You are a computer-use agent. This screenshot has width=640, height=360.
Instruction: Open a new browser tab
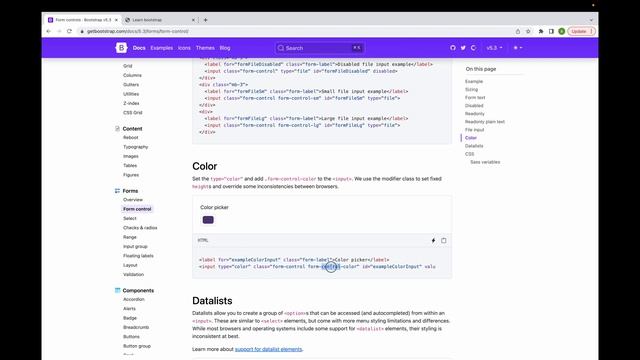[205, 20]
